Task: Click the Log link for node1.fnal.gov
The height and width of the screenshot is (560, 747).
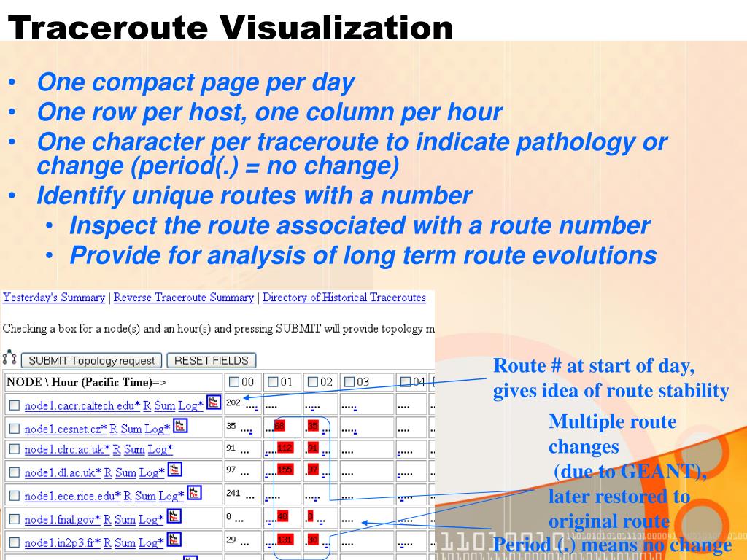Action: [x=150, y=519]
